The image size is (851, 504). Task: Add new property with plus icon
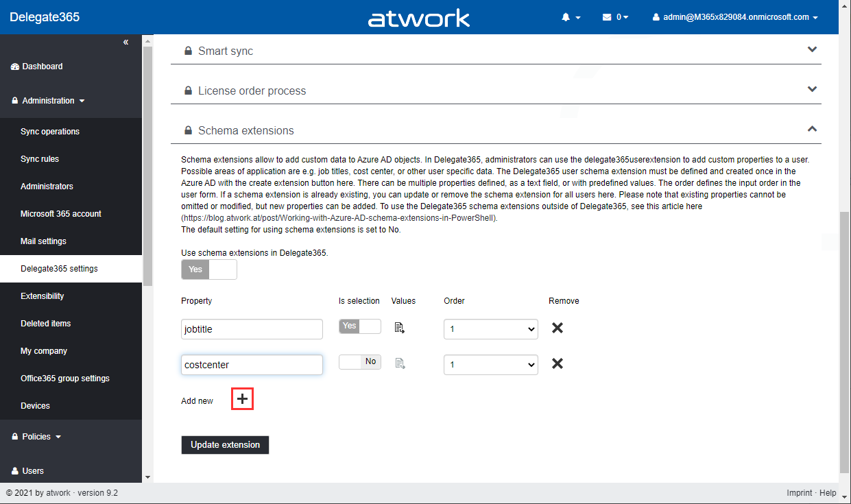point(243,399)
